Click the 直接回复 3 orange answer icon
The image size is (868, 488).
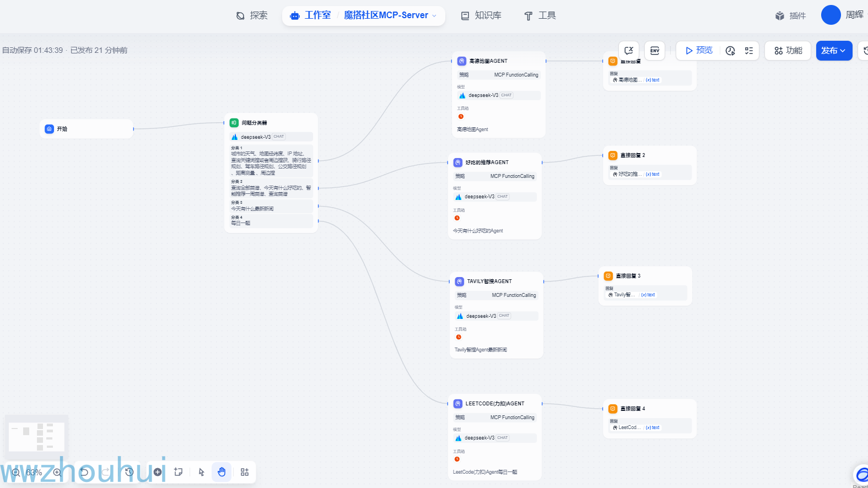pos(608,276)
